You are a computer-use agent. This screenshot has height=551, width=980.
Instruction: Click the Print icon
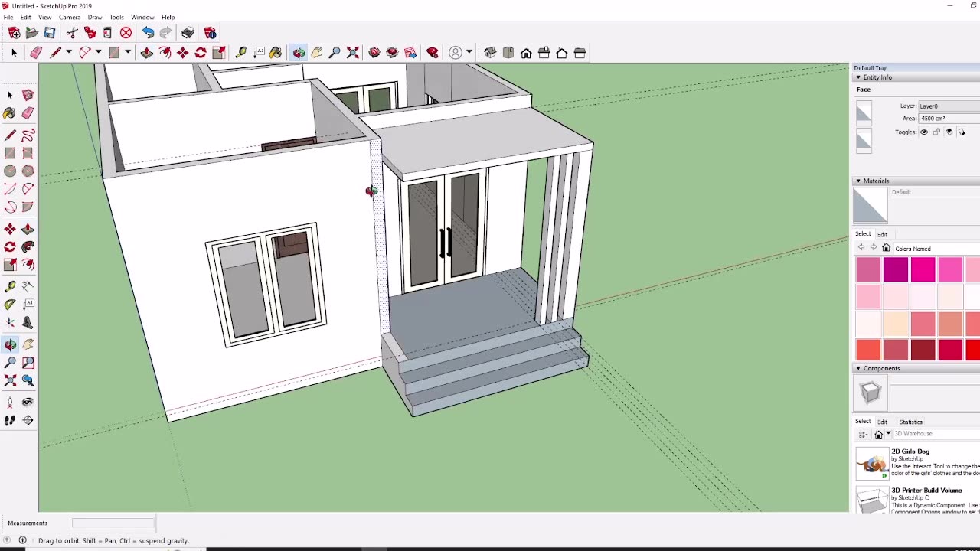(x=188, y=33)
